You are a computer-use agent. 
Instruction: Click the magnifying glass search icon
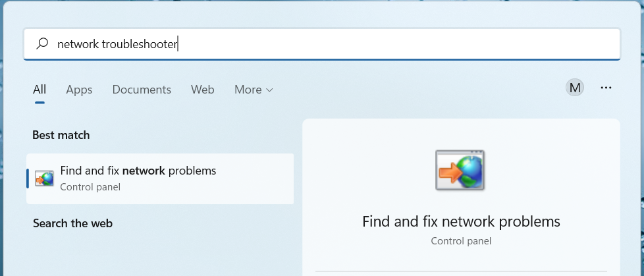click(42, 43)
